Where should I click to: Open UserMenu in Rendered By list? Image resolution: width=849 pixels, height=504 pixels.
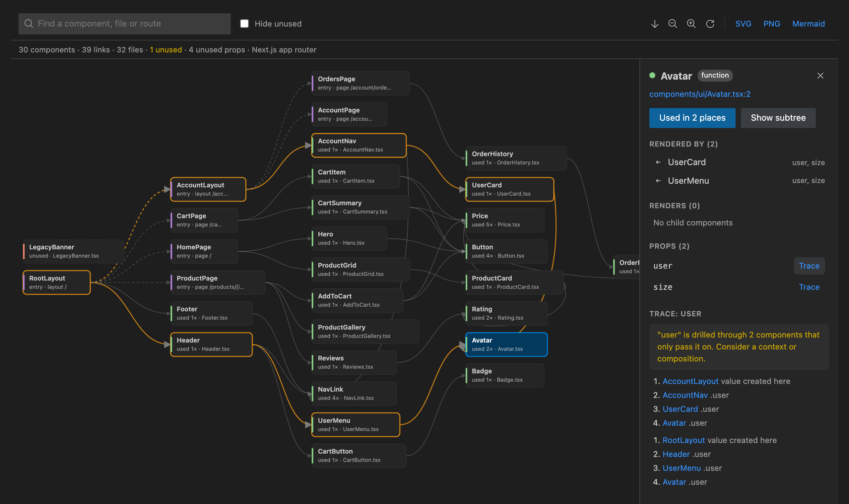coord(739,181)
